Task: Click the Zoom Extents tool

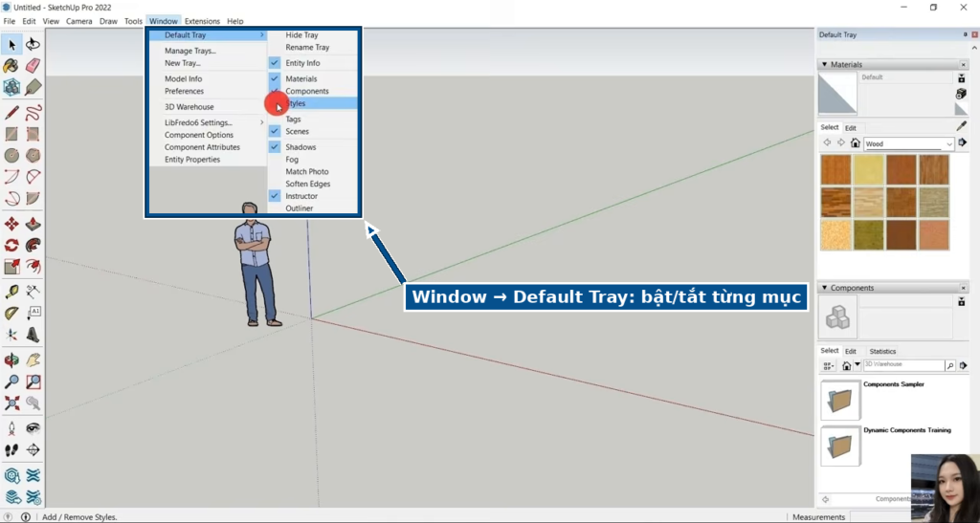Action: pos(11,403)
